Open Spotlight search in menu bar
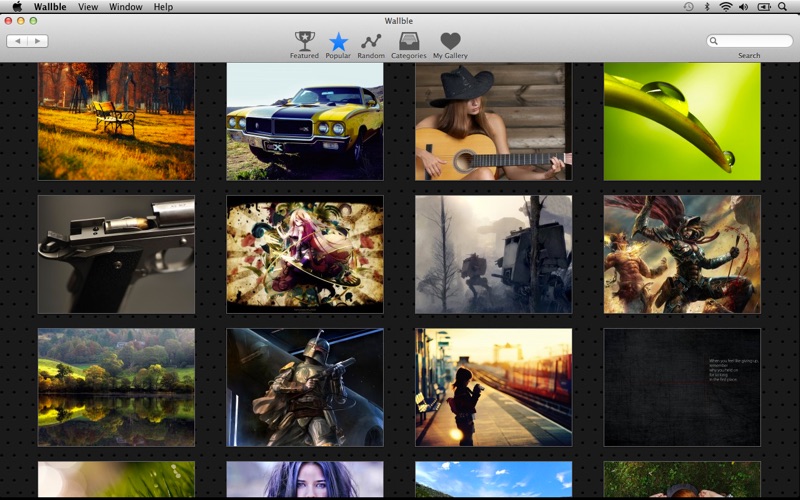The height and width of the screenshot is (500, 800). click(787, 7)
